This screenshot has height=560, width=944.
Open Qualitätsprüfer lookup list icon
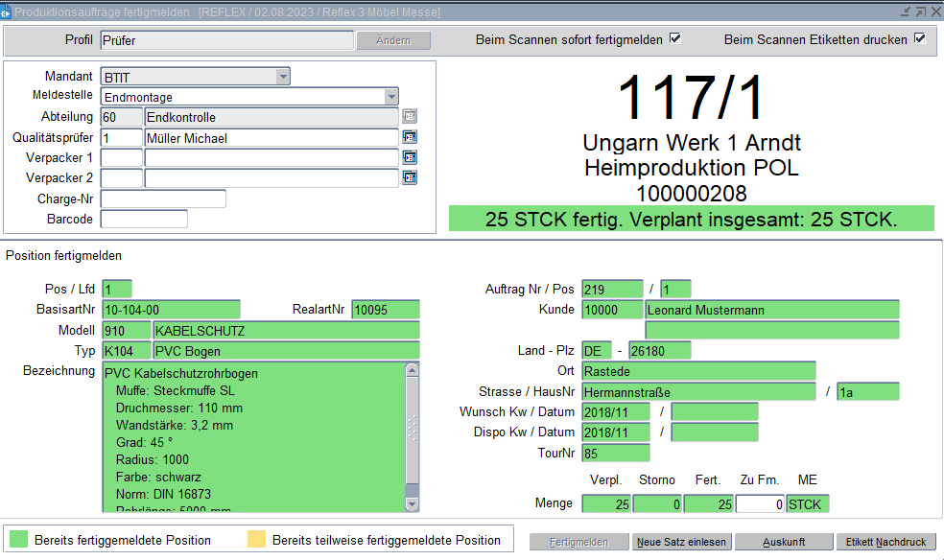pyautogui.click(x=410, y=137)
